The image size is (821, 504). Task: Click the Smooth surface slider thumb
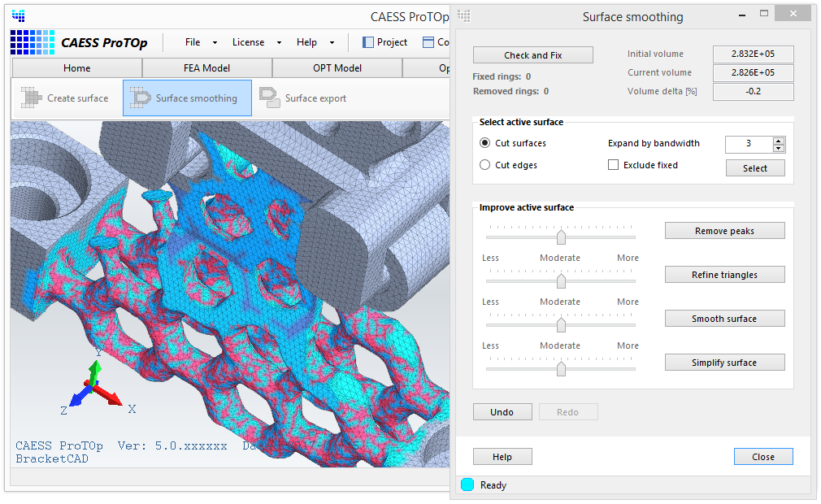[562, 325]
